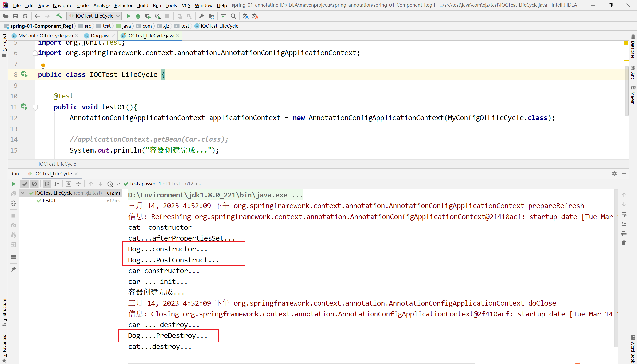Clear console output with the trash icon
The width and height of the screenshot is (637, 364).
pyautogui.click(x=624, y=243)
